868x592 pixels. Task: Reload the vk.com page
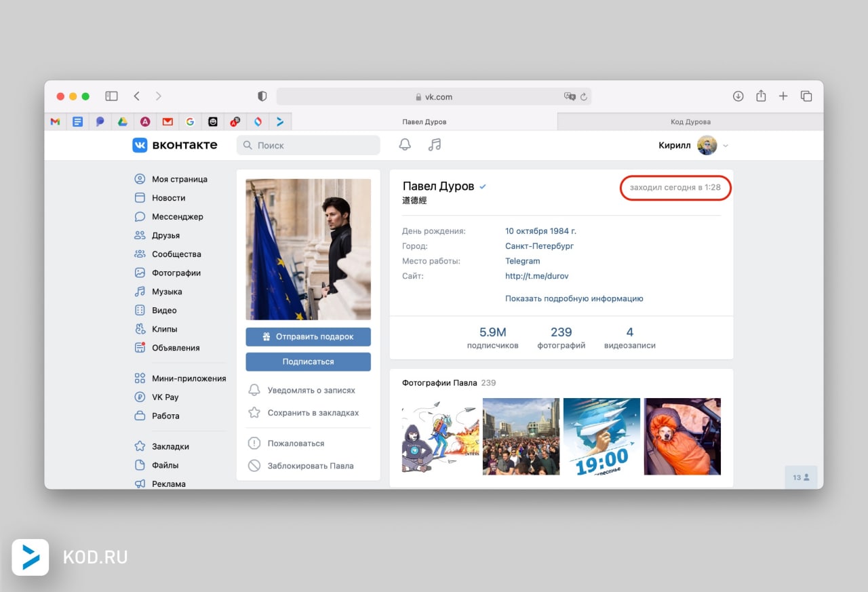583,96
